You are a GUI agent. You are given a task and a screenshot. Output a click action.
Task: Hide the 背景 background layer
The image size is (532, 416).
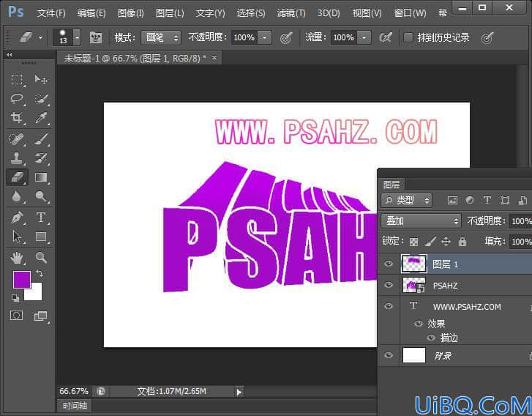coord(389,355)
